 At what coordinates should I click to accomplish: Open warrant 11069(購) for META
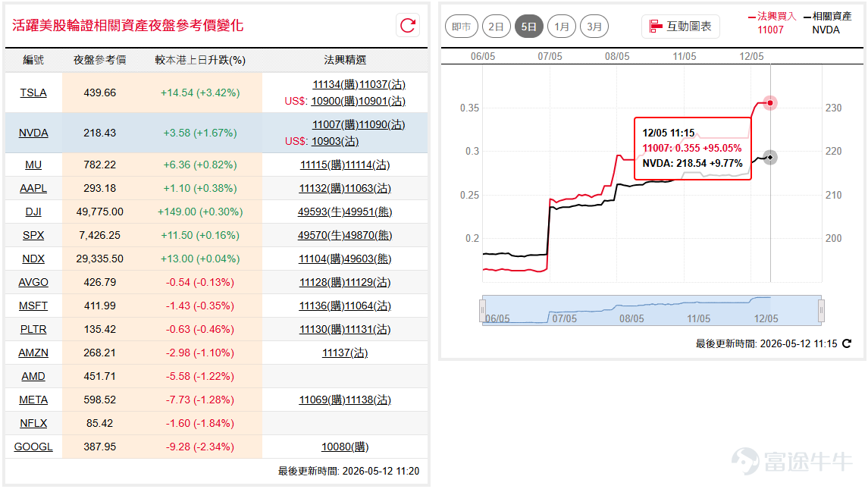(x=322, y=400)
